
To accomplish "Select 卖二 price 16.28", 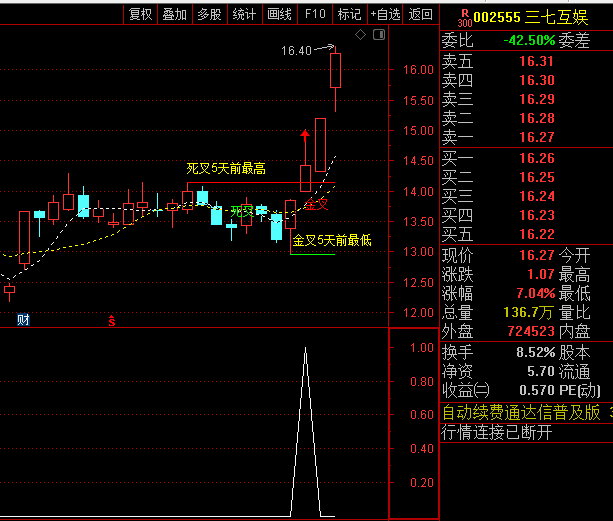I will point(537,118).
